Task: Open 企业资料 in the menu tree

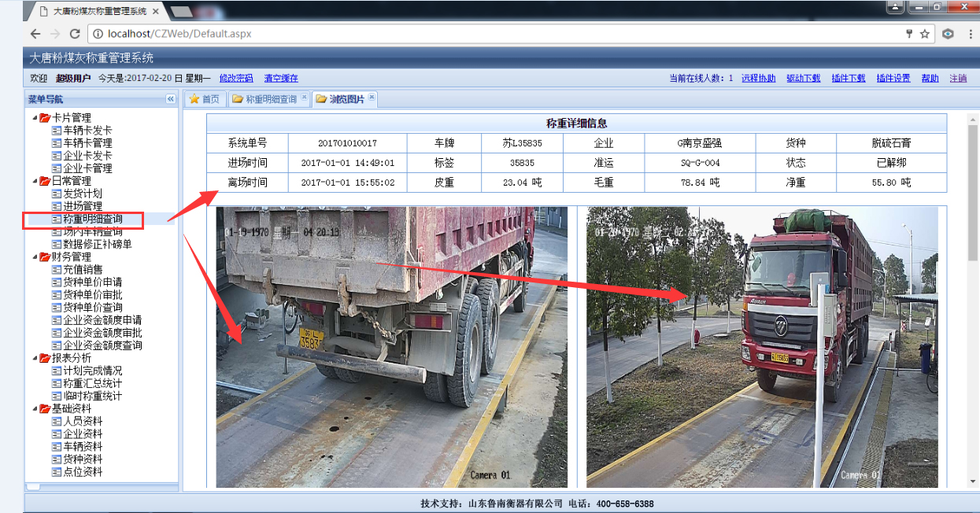Action: 83,434
